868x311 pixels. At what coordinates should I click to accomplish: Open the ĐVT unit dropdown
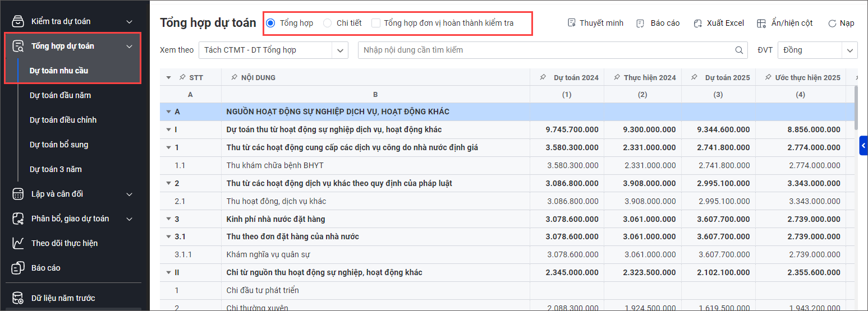point(818,50)
